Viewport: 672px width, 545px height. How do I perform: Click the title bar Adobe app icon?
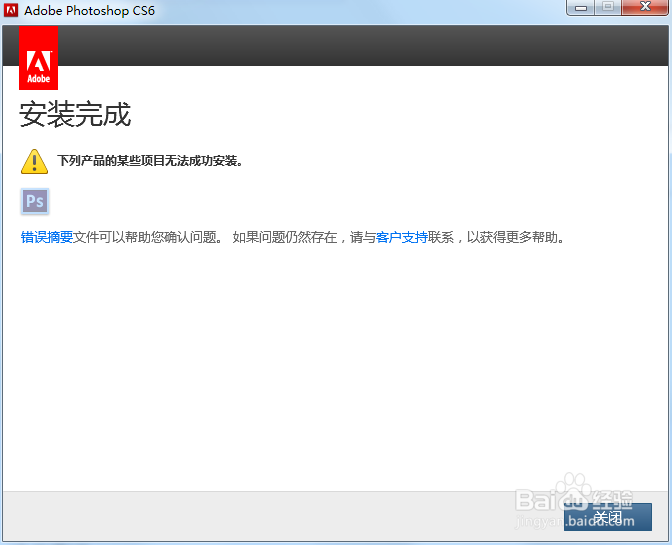11,10
